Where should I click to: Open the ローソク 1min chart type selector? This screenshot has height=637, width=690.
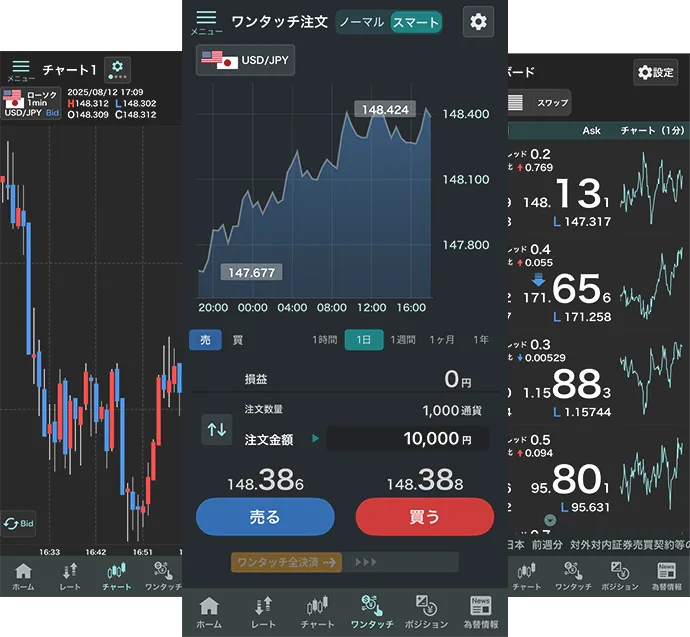31,104
